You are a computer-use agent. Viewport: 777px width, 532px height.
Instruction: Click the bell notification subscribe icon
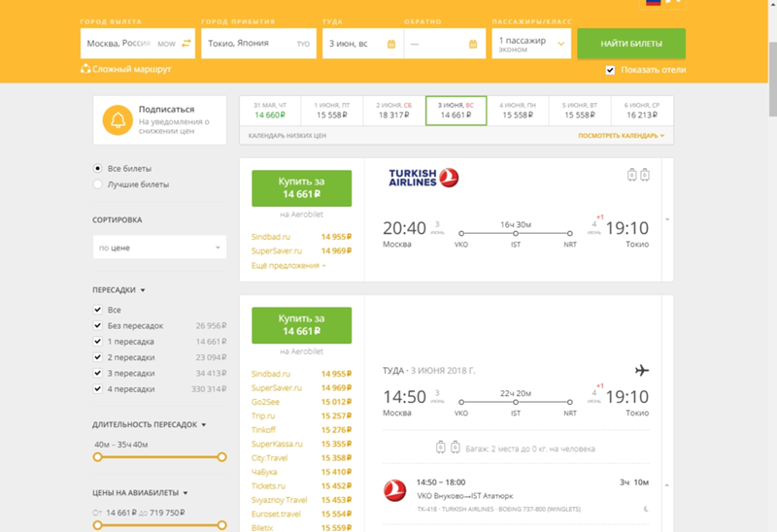tap(118, 120)
